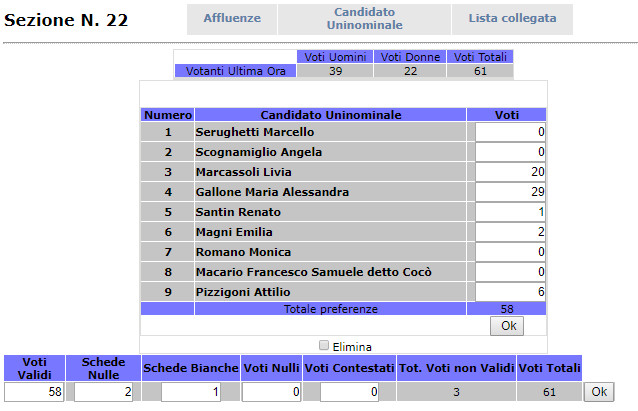Focus votes field for Santin Renato
638x411 pixels.
(510, 212)
